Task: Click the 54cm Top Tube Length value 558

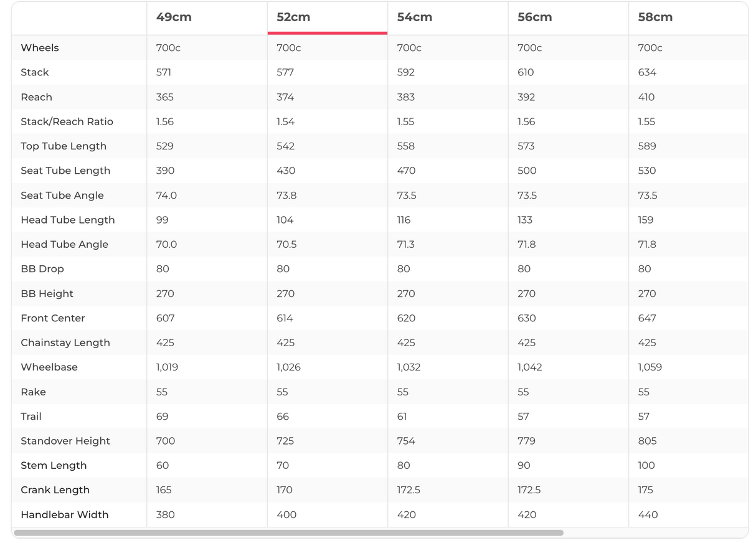Action: pyautogui.click(x=406, y=146)
